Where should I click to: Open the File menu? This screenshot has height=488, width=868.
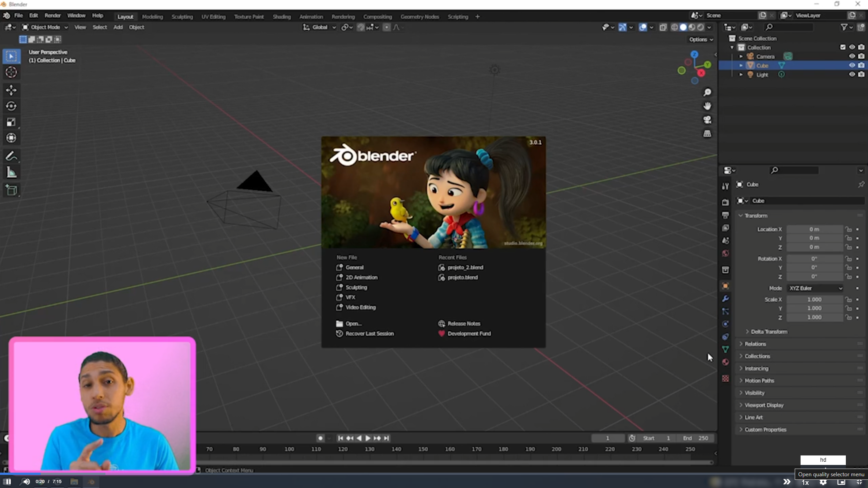[19, 15]
